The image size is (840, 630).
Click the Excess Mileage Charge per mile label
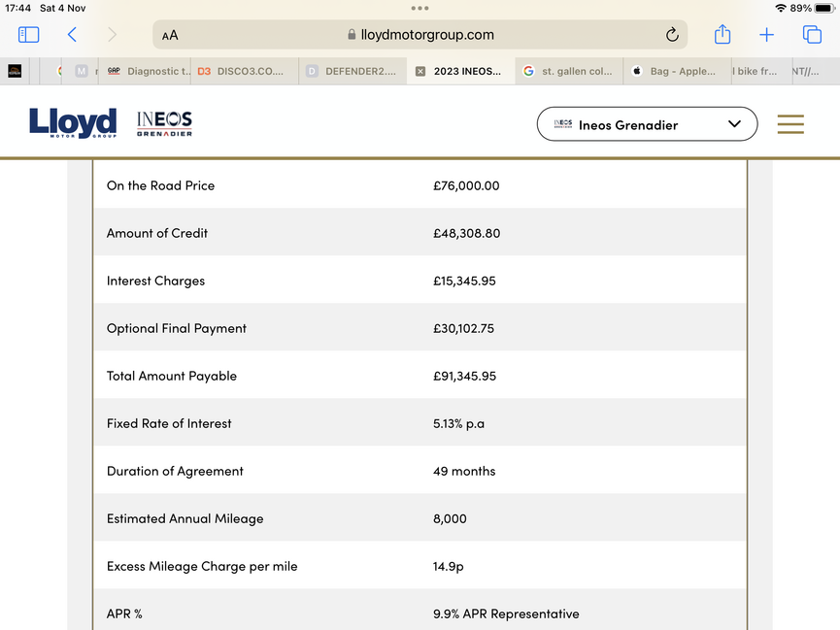coord(202,567)
